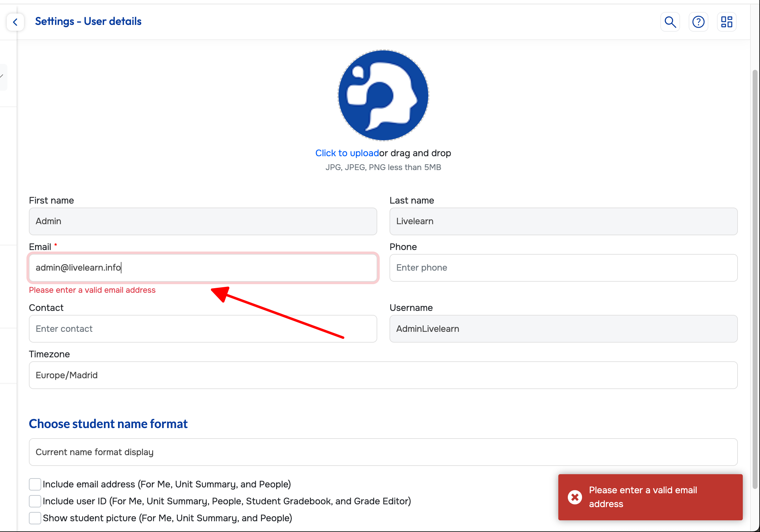Click the profile avatar image
The height and width of the screenshot is (532, 760).
(x=383, y=95)
